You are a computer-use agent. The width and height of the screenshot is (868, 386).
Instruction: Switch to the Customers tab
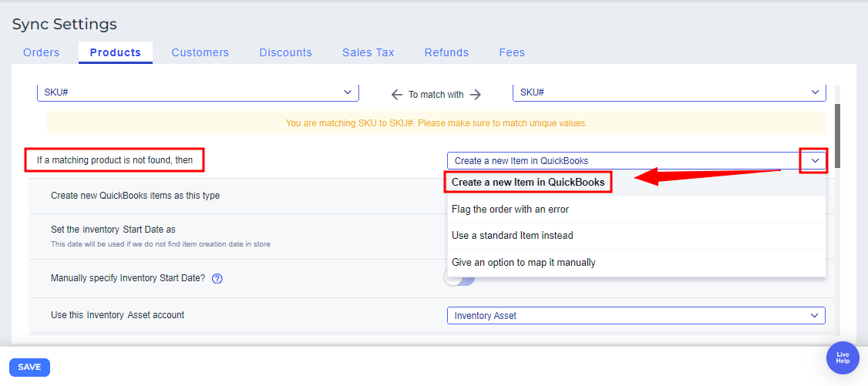click(x=200, y=52)
